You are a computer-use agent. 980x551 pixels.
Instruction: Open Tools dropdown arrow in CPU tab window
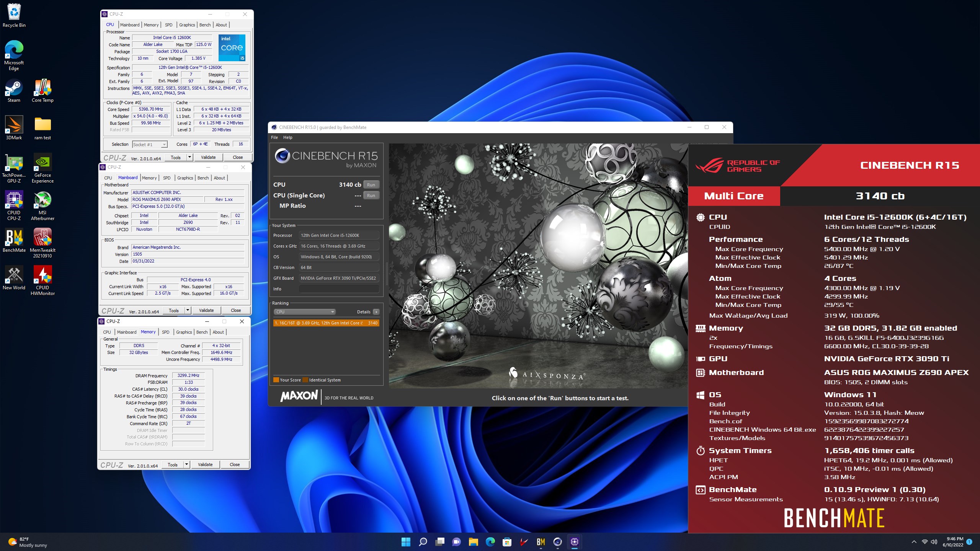pyautogui.click(x=189, y=157)
